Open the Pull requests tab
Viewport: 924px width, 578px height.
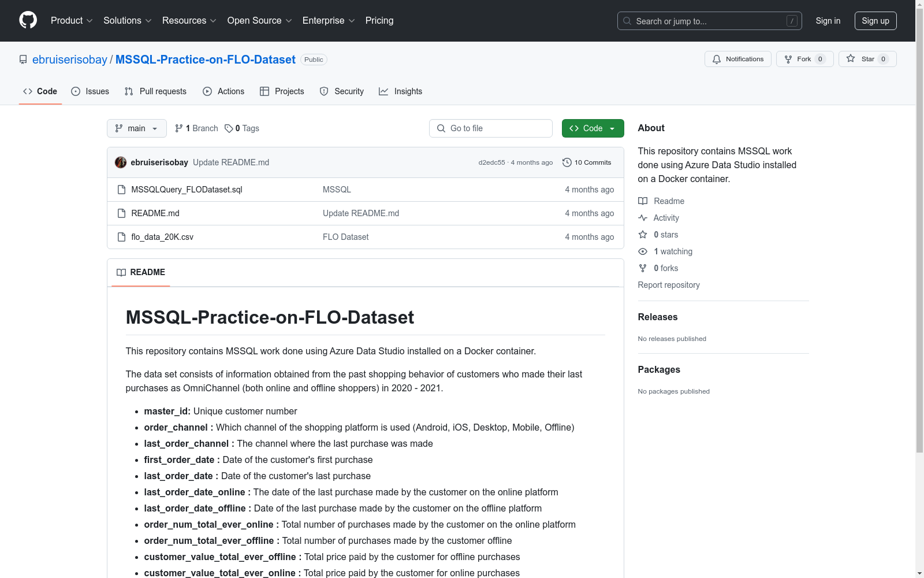155,91
